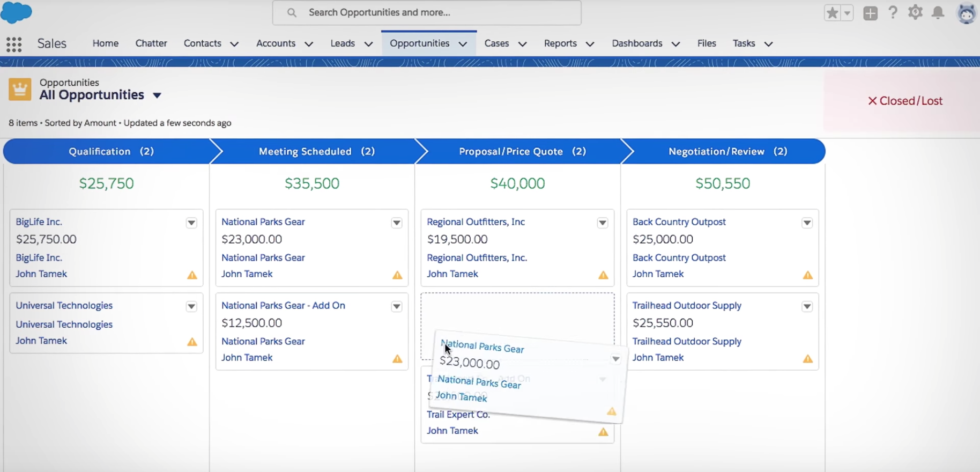Expand the Leads tab dropdown chevron
The image size is (980, 472).
[368, 44]
